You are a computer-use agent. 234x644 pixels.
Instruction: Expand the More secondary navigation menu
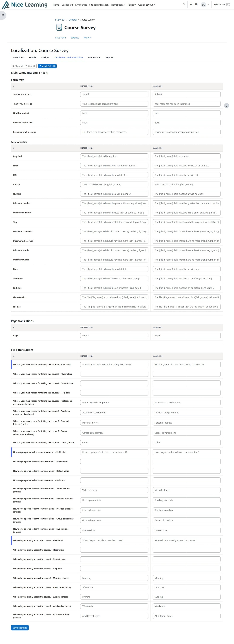coord(87,38)
